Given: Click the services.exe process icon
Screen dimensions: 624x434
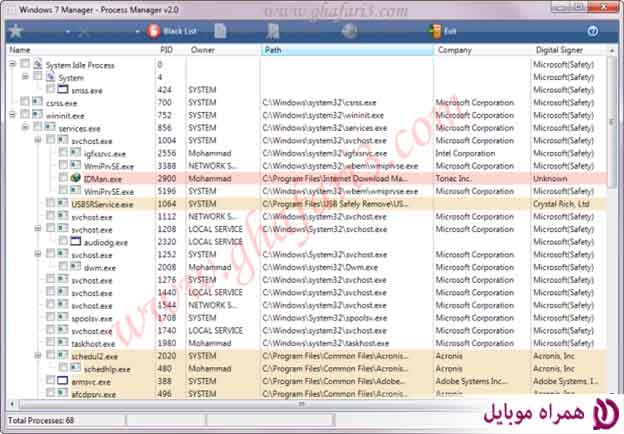Looking at the screenshot, I should coord(50,127).
